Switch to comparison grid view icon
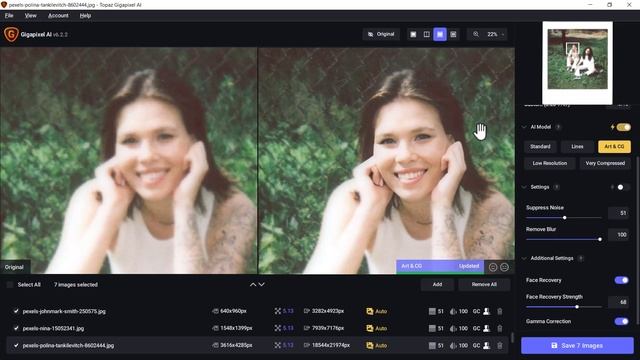Screen dimensions: 640x360 tap(453, 34)
